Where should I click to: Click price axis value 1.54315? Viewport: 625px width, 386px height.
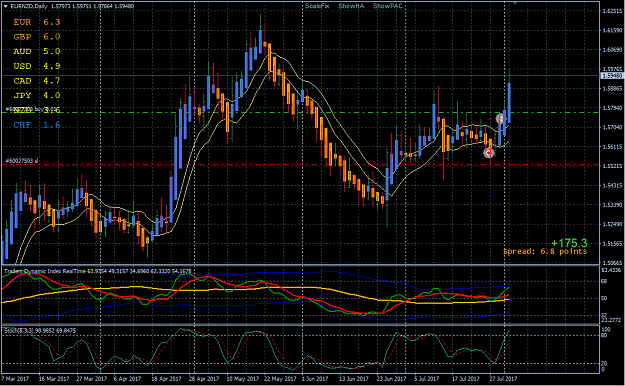point(612,185)
